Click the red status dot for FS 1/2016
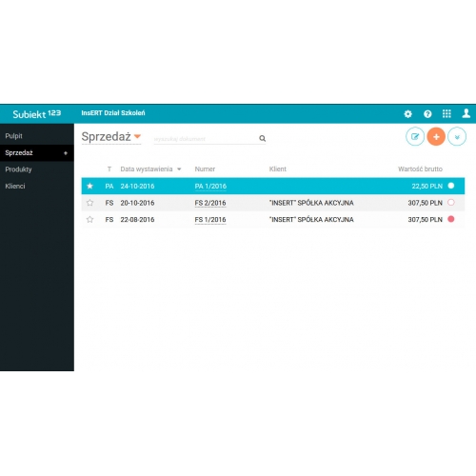476x476 pixels. click(x=451, y=219)
